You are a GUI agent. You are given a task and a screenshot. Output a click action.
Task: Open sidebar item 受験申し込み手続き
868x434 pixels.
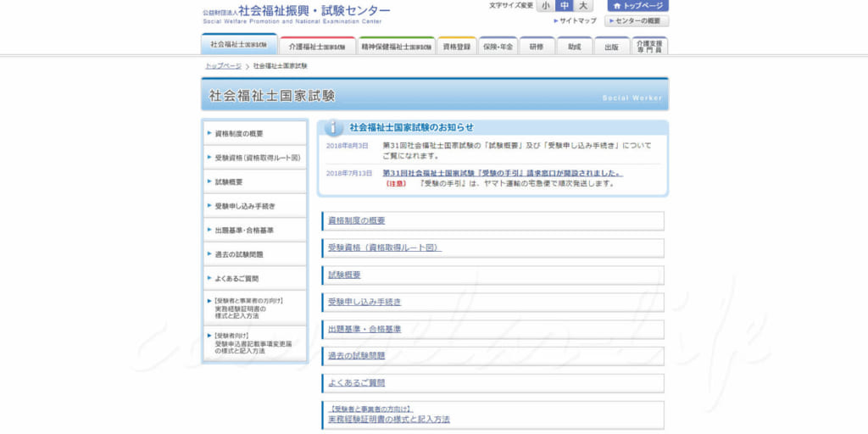(254, 206)
